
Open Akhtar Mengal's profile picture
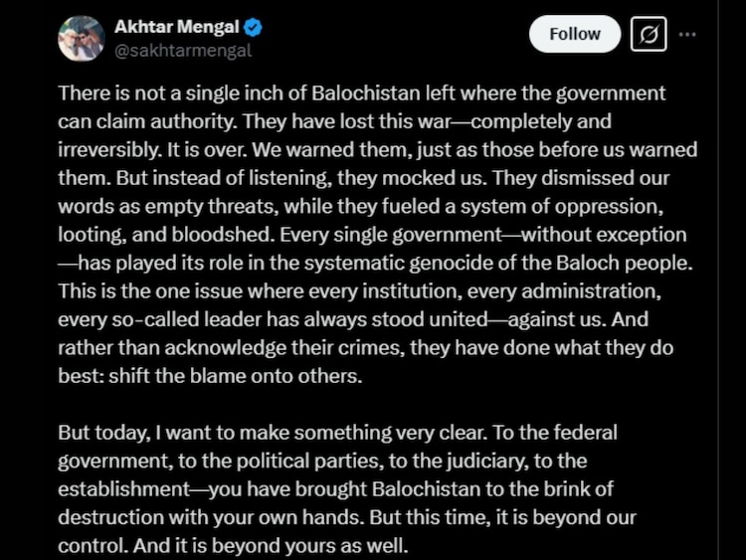pyautogui.click(x=82, y=39)
